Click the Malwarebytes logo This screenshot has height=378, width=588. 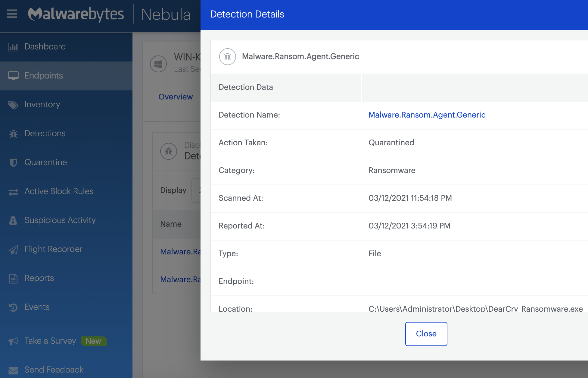click(x=76, y=14)
